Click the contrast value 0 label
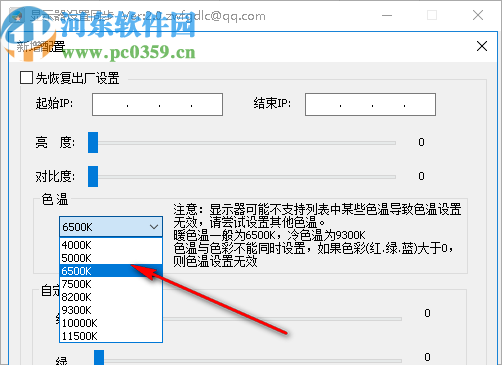Screen dimensions: 502x365 click(x=421, y=176)
